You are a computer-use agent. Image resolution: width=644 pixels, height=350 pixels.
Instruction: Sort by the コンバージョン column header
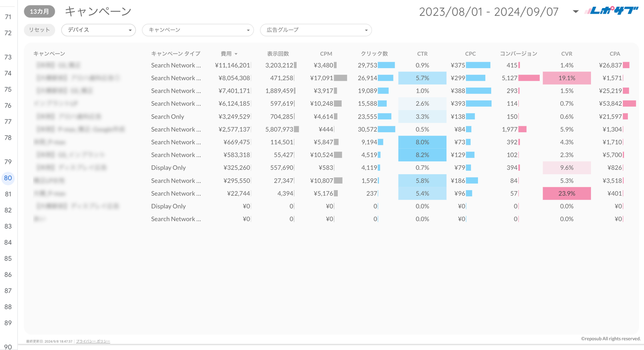coord(518,54)
